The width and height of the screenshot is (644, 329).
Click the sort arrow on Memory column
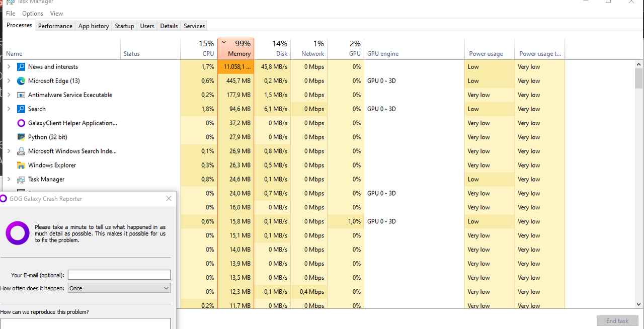tap(224, 43)
